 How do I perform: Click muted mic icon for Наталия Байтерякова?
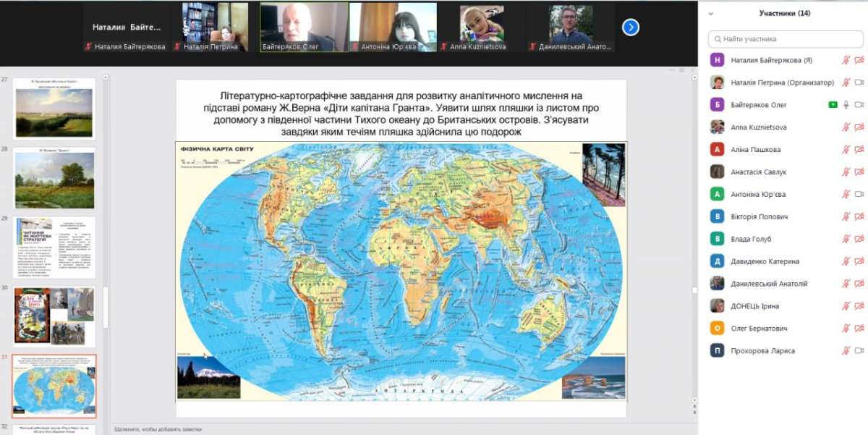click(x=846, y=60)
